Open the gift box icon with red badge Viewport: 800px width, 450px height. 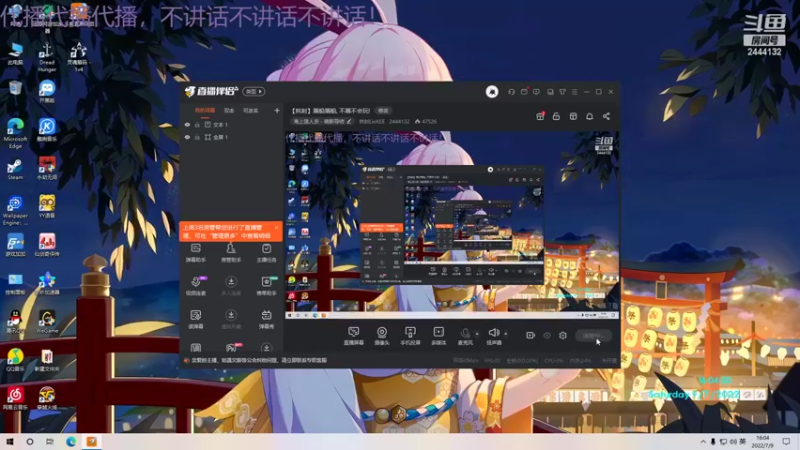[x=540, y=116]
